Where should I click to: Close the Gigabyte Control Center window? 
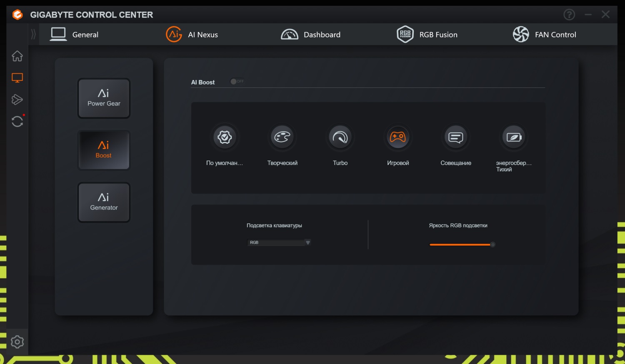(x=606, y=15)
